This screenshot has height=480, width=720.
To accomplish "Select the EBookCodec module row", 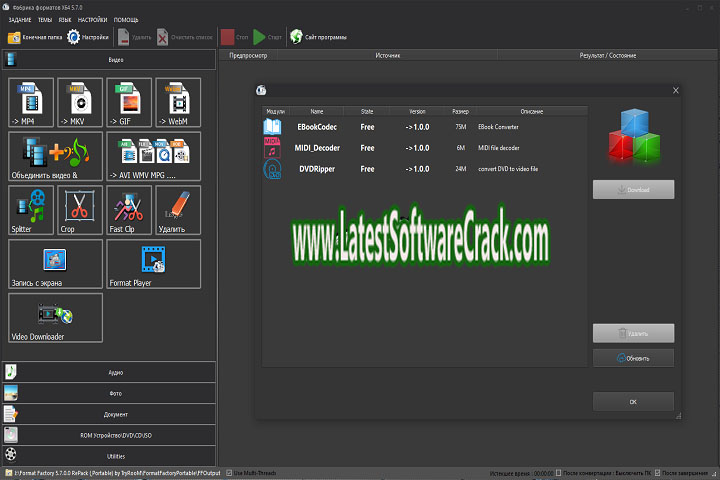I will 425,127.
